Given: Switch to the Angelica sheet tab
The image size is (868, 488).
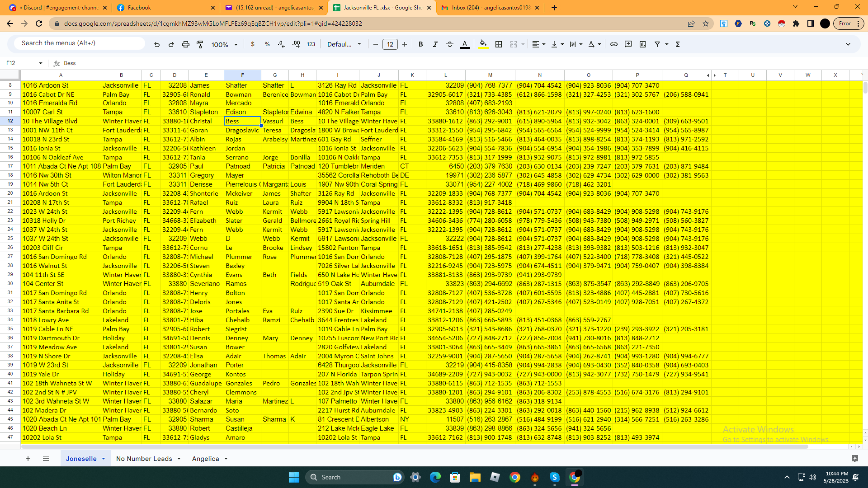Looking at the screenshot, I should tap(205, 459).
